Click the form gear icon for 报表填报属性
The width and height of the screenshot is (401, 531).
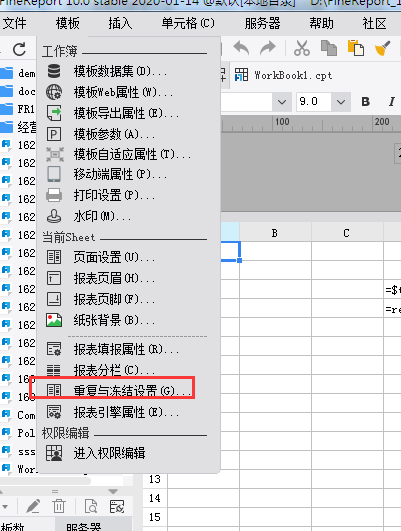pyautogui.click(x=54, y=349)
